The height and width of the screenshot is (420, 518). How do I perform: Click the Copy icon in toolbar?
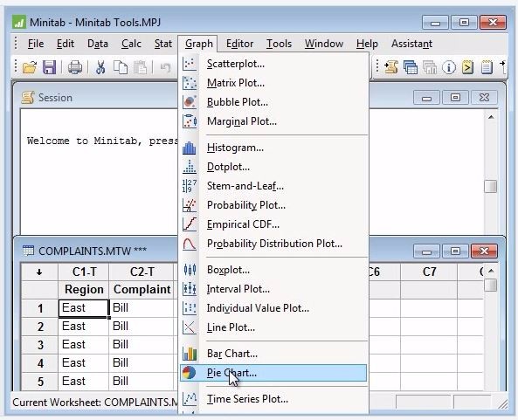121,67
